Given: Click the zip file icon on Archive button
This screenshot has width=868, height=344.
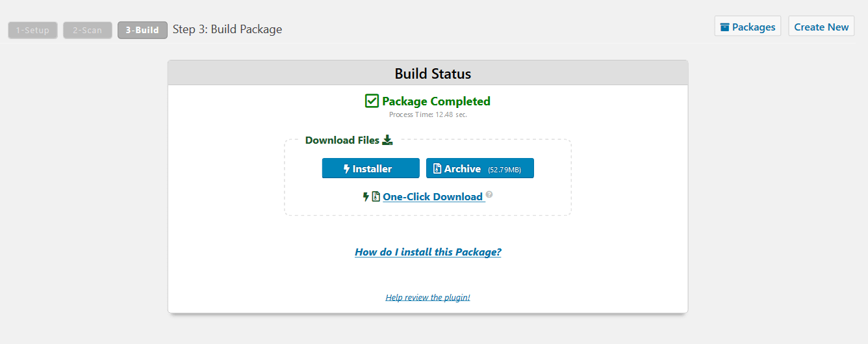Looking at the screenshot, I should click(437, 169).
